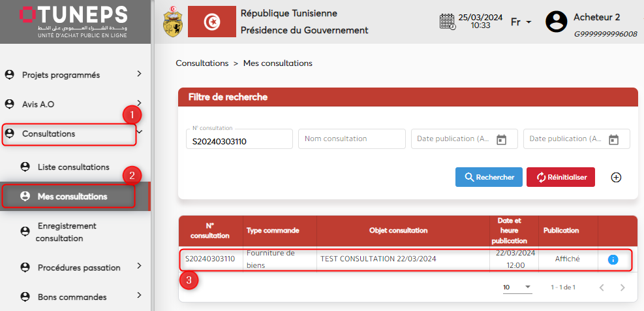
Task: Click the Nom consultation input field
Action: [352, 139]
